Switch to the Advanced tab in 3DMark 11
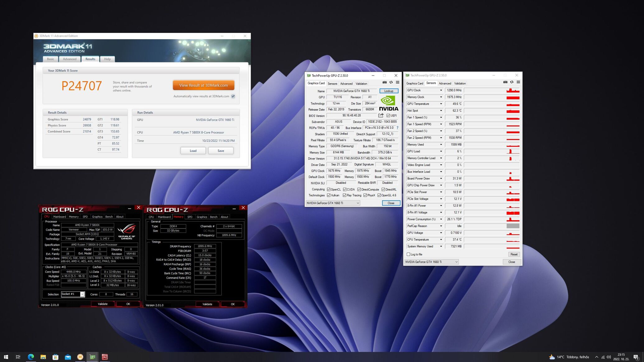Viewport: 644px width, 362px height. (70, 59)
